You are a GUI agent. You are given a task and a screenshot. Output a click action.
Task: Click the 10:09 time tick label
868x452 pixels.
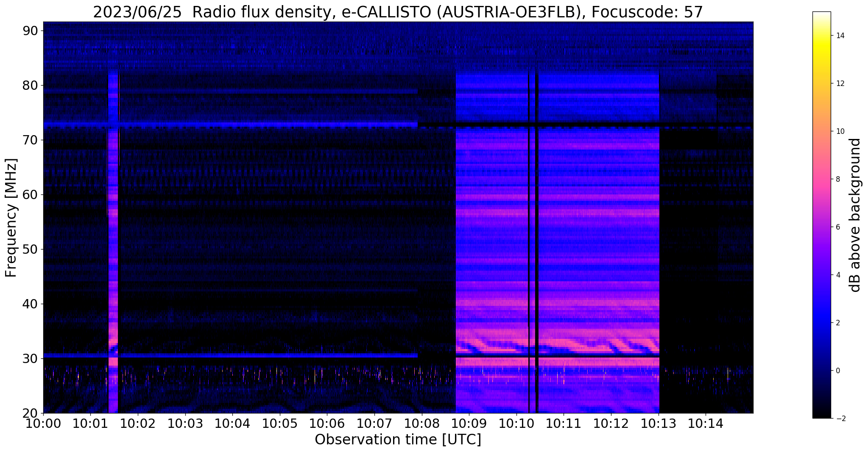click(x=469, y=424)
